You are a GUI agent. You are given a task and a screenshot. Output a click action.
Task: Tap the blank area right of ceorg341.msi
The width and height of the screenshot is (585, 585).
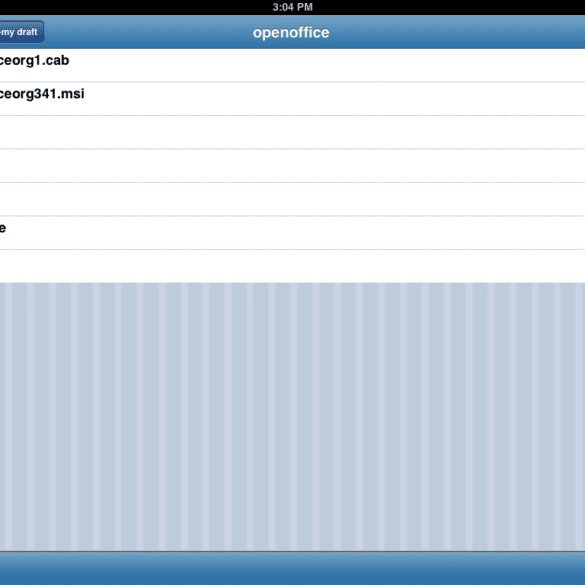(335, 99)
